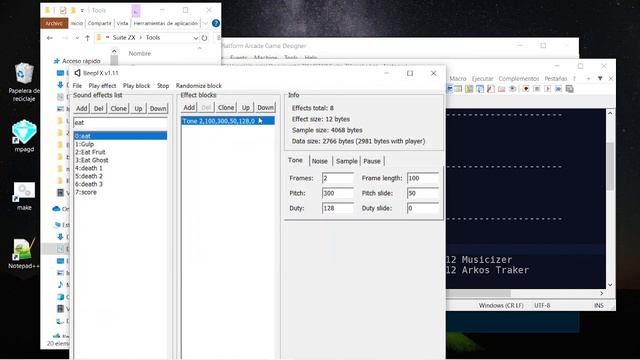This screenshot has width=640, height=360.
Task: Click the Notepad++ add tab plus icon
Action: click(x=588, y=78)
